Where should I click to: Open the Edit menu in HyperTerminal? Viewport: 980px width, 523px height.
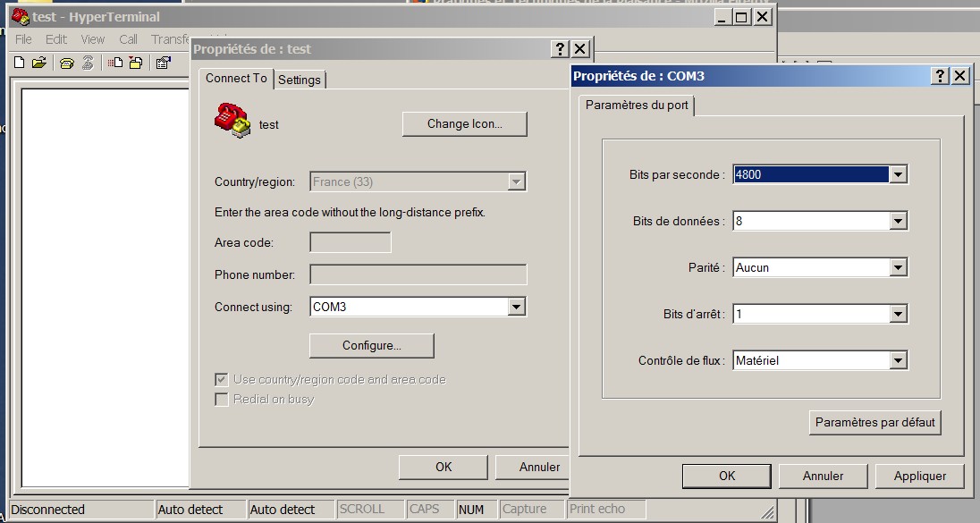pyautogui.click(x=56, y=39)
